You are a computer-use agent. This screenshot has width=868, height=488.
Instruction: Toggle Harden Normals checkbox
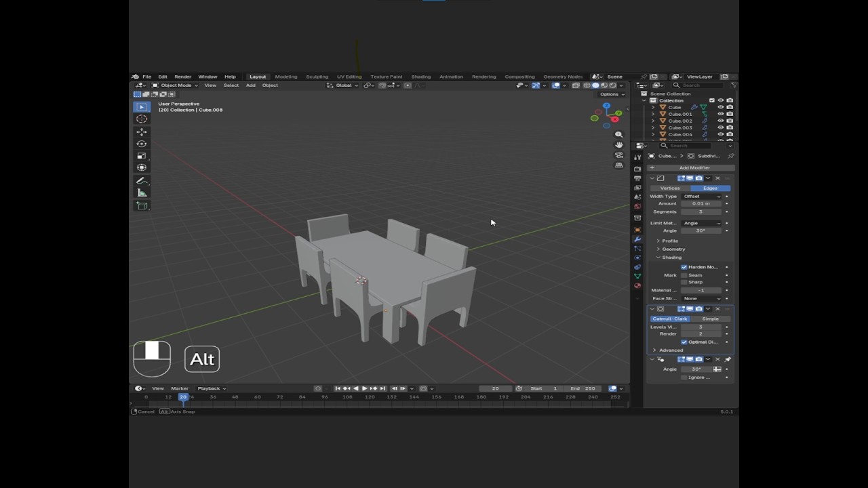[x=684, y=267]
